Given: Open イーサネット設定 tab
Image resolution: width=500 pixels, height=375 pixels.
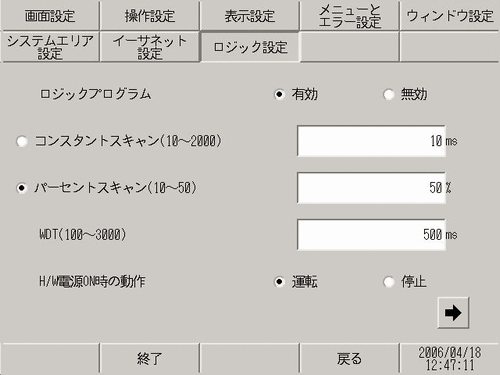Looking at the screenshot, I should click(x=150, y=47).
